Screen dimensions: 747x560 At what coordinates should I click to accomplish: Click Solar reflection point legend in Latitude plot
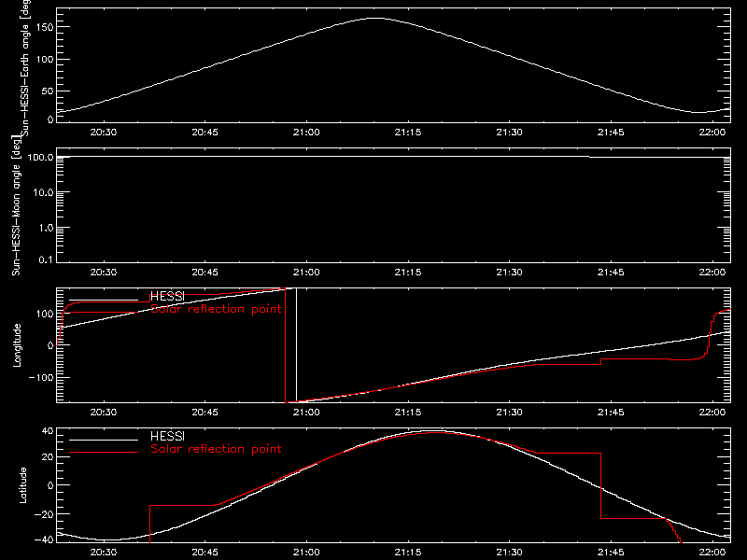[217, 449]
